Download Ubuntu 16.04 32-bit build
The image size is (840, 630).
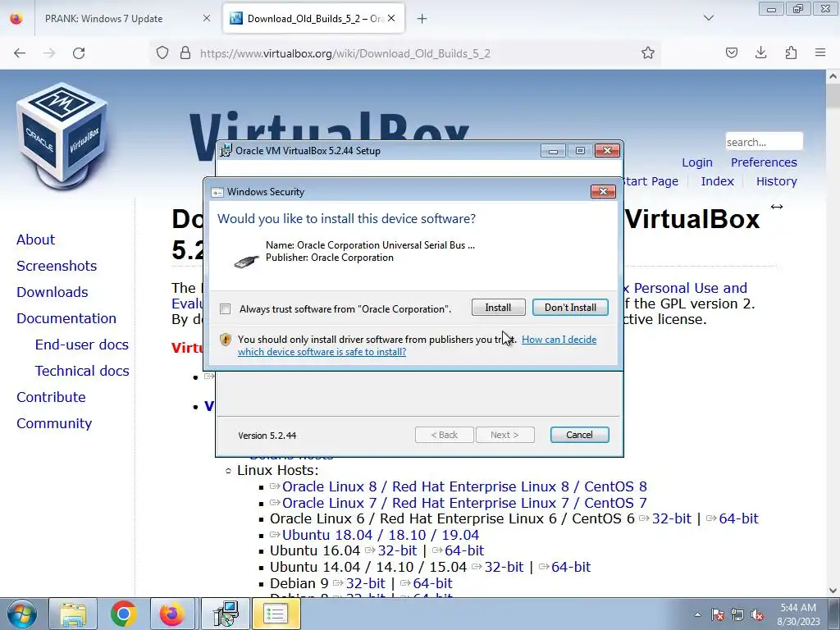[x=397, y=550]
